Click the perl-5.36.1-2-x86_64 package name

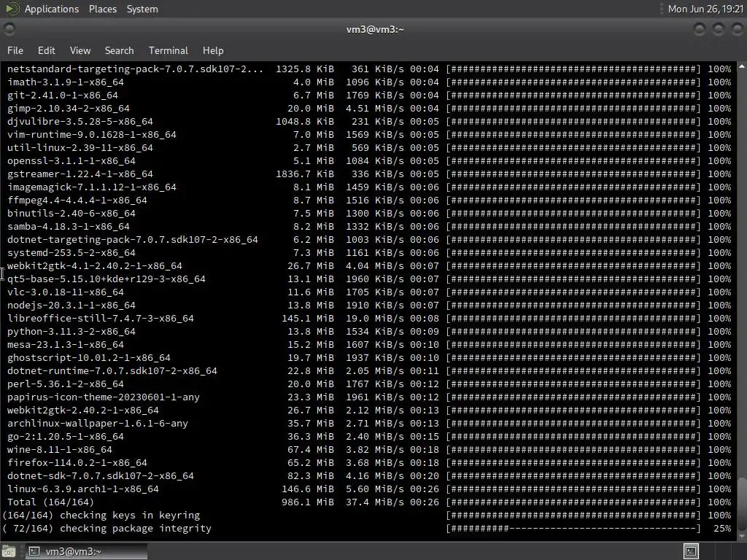click(65, 384)
